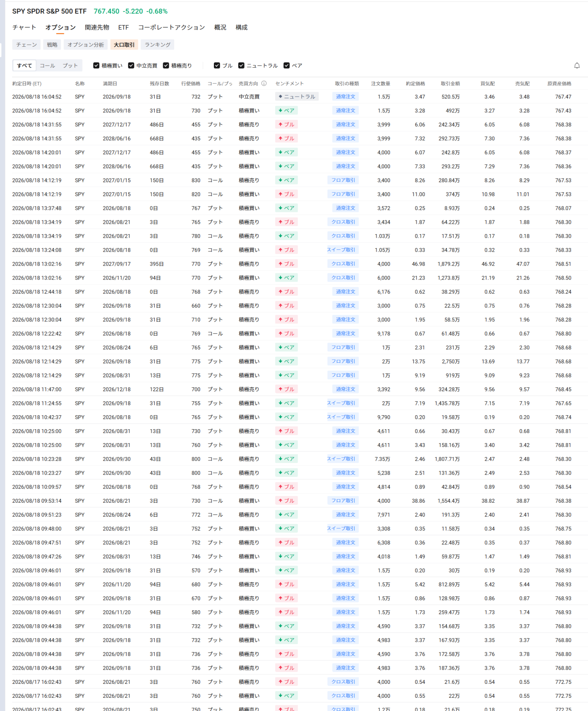Open the info icon beside 売買方向

264,83
